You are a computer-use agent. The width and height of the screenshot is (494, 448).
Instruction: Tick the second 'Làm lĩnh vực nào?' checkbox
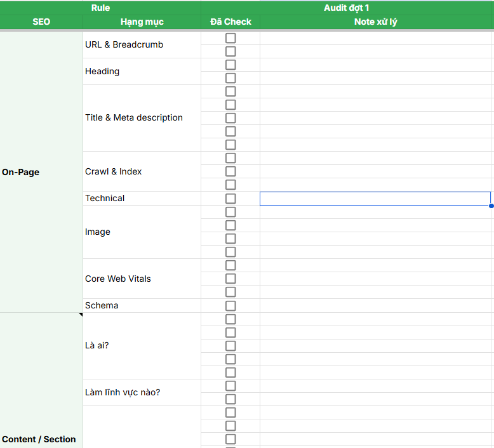click(230, 399)
